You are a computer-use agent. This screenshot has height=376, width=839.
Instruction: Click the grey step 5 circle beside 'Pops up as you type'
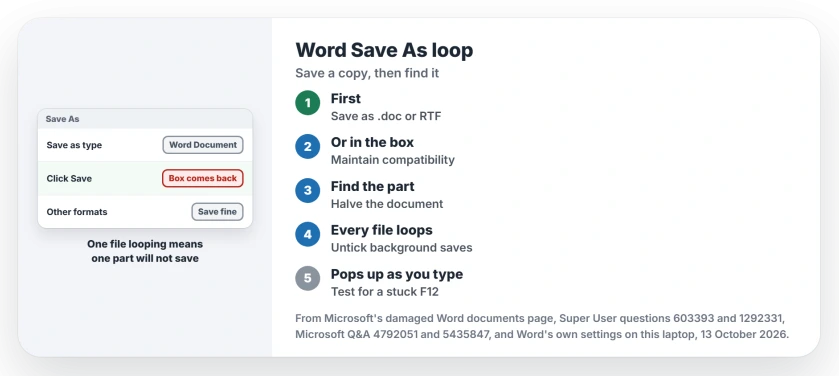[308, 278]
